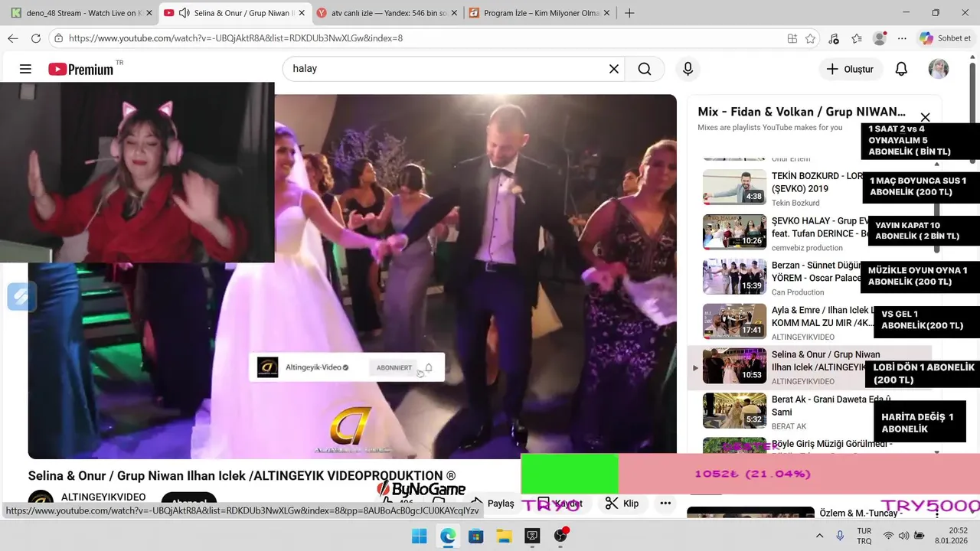The width and height of the screenshot is (980, 551).
Task: Open 'Berat Ak - Grani Daweta Eda' title
Action: [831, 406]
